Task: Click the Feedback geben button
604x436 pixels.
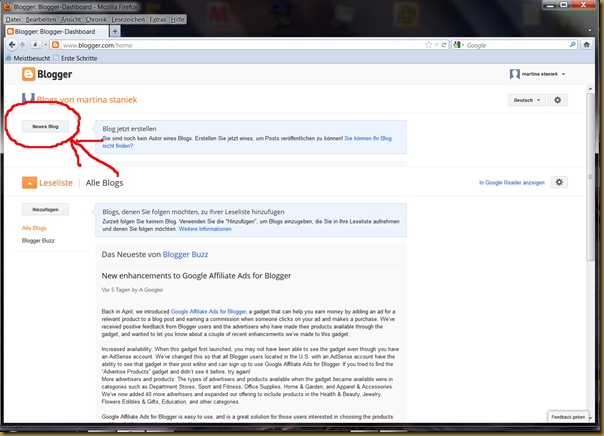Action: [568, 417]
